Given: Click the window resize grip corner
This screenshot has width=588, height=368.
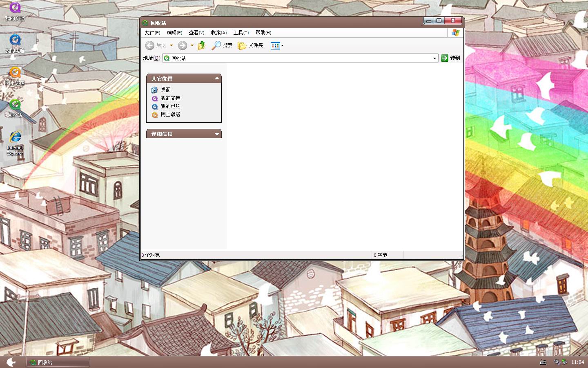Looking at the screenshot, I should 461,257.
